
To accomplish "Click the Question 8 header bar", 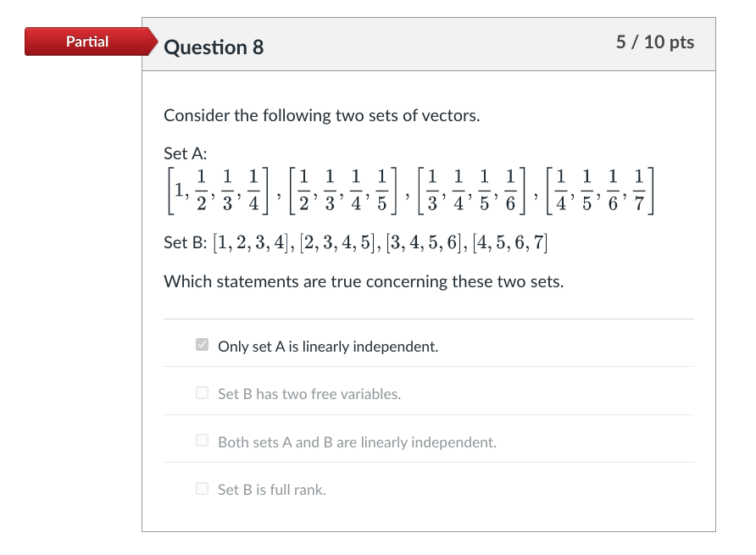I will [x=424, y=43].
